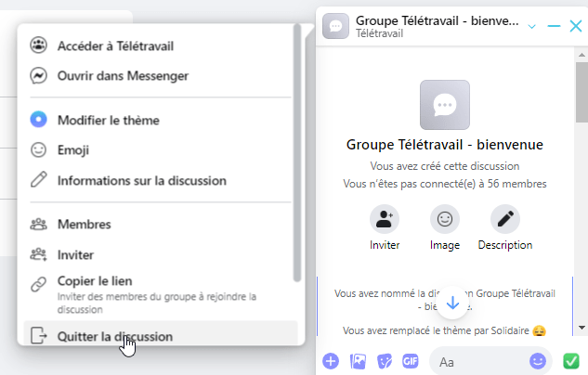Image resolution: width=588 pixels, height=375 pixels.
Task: Click the Description pencil icon
Action: (x=505, y=219)
